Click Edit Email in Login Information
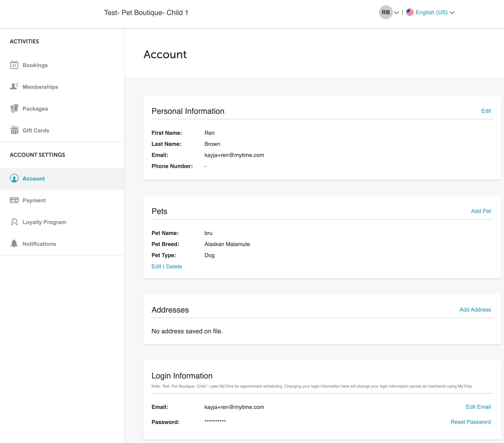504x443 pixels. coord(478,407)
